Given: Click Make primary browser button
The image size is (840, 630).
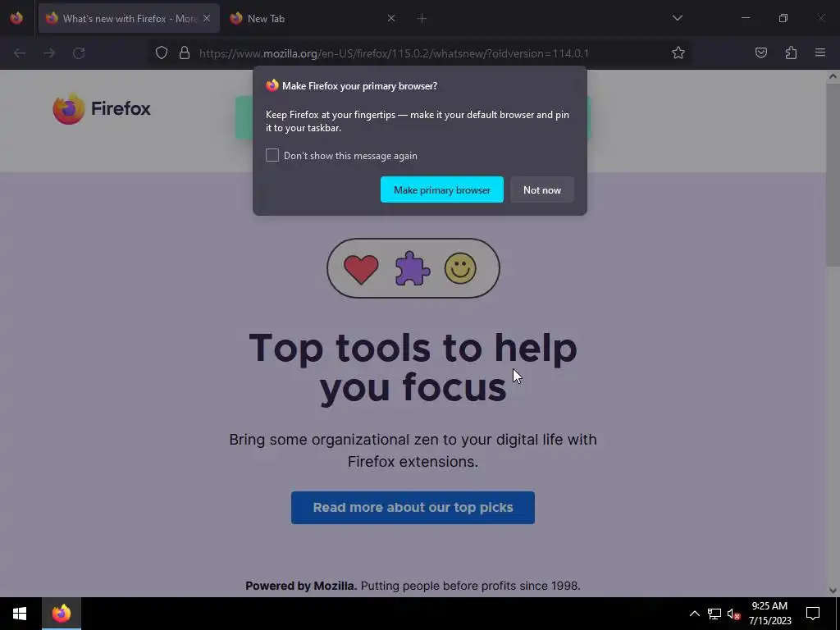Looking at the screenshot, I should point(442,189).
